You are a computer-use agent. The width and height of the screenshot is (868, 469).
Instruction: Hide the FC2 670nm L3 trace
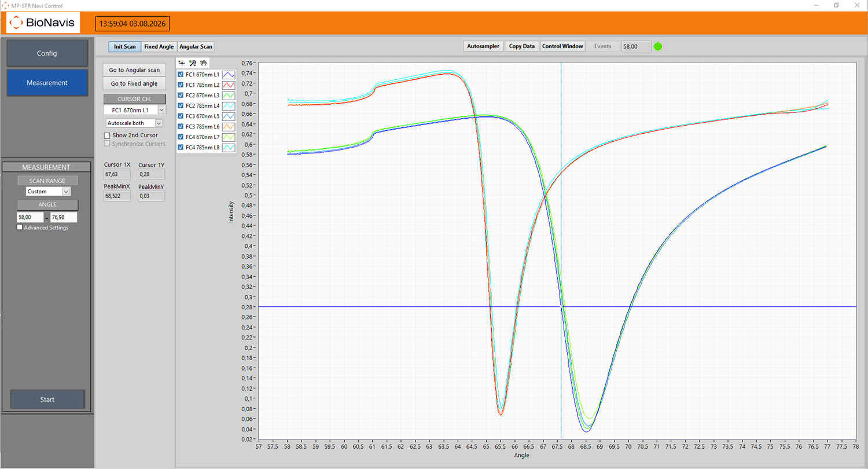point(181,96)
